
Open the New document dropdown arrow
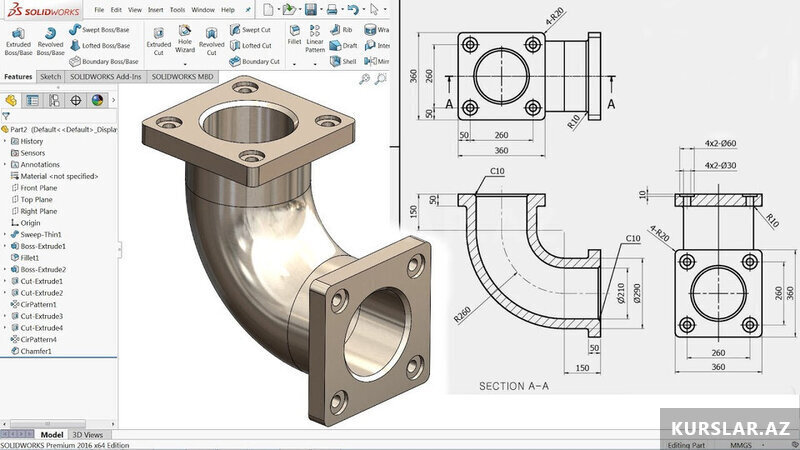coord(278,9)
